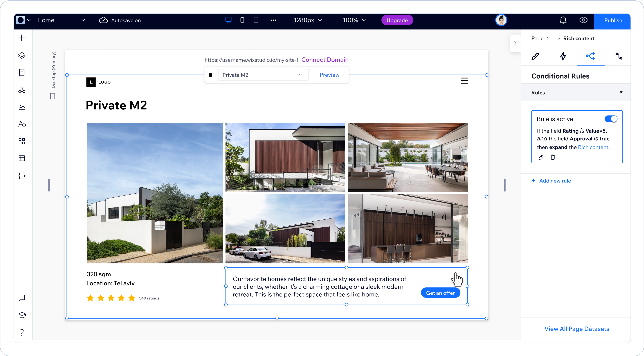Open the Pages panel icon

click(x=22, y=72)
